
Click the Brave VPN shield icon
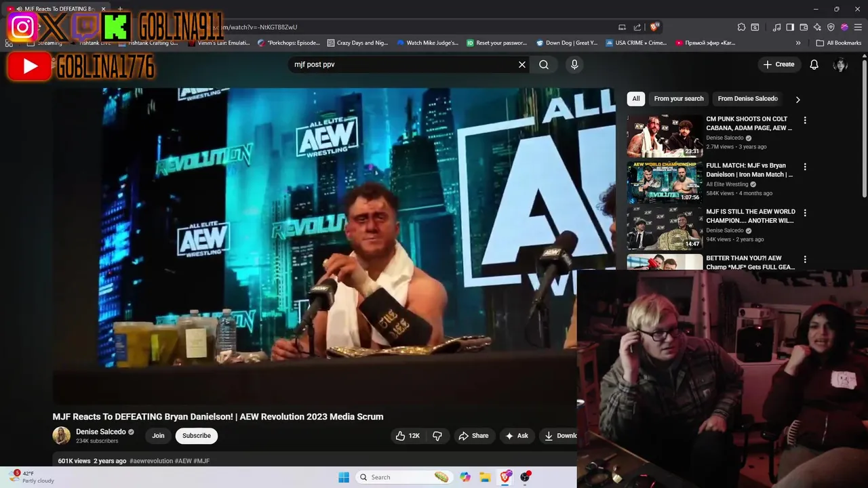pos(831,27)
